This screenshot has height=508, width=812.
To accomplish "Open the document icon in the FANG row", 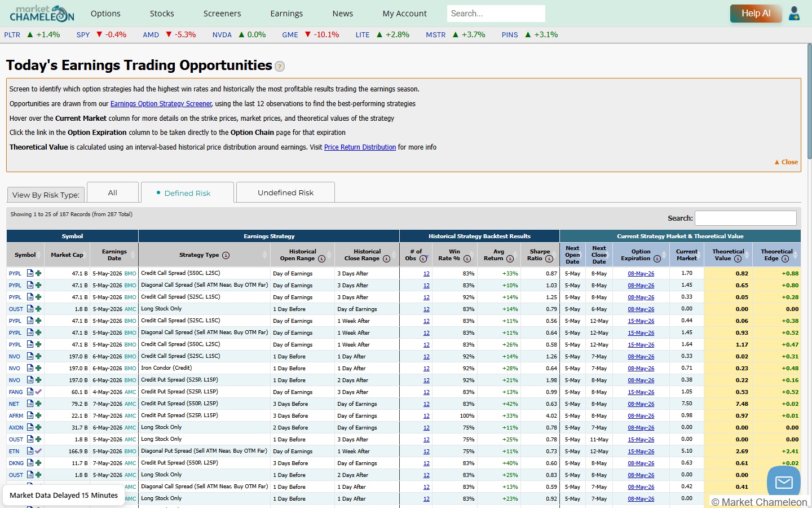I will (x=30, y=392).
